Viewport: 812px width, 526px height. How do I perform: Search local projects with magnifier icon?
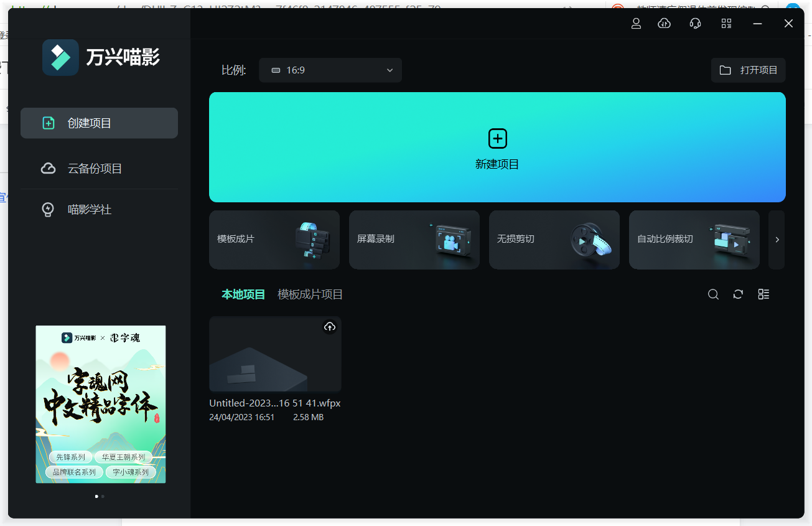click(x=713, y=294)
